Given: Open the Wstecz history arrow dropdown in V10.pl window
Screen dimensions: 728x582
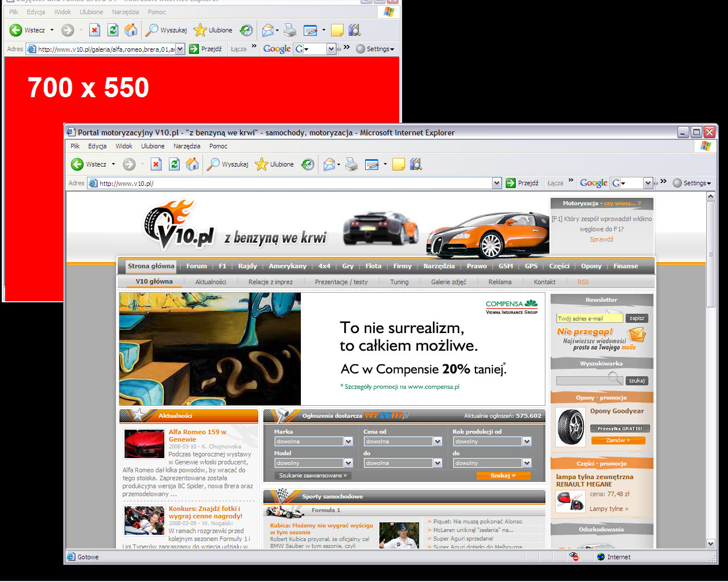Looking at the screenshot, I should (x=113, y=164).
